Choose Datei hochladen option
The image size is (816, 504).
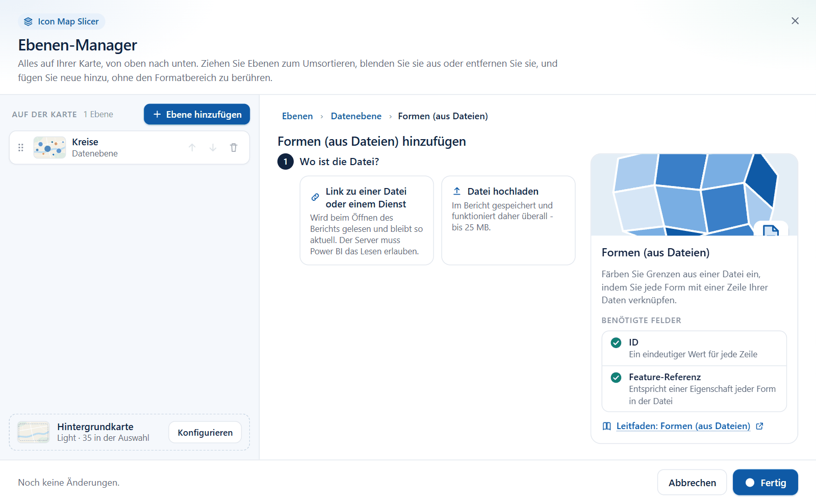pos(508,221)
